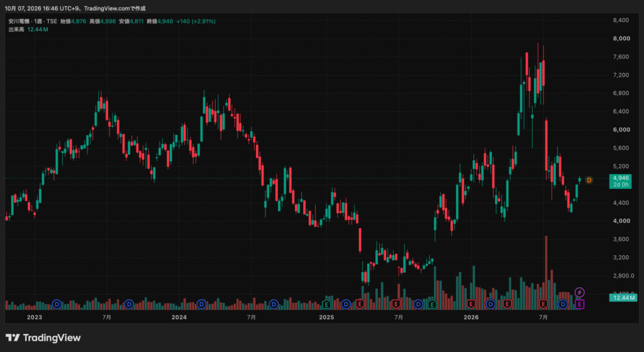This screenshot has width=644, height=352.
Task: Click the 10月 07, 2026 16:46 UTC+9 timestamp
Action: point(43,8)
